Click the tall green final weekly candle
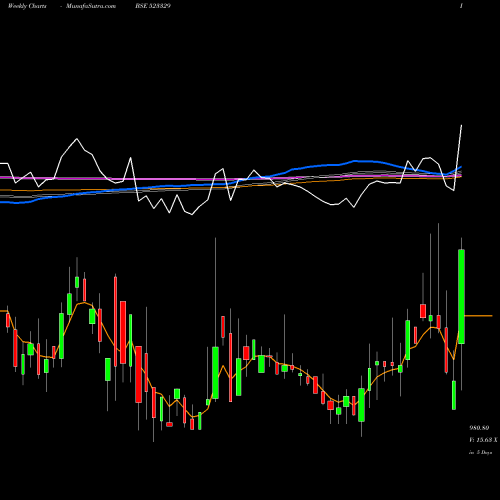 coord(461,296)
